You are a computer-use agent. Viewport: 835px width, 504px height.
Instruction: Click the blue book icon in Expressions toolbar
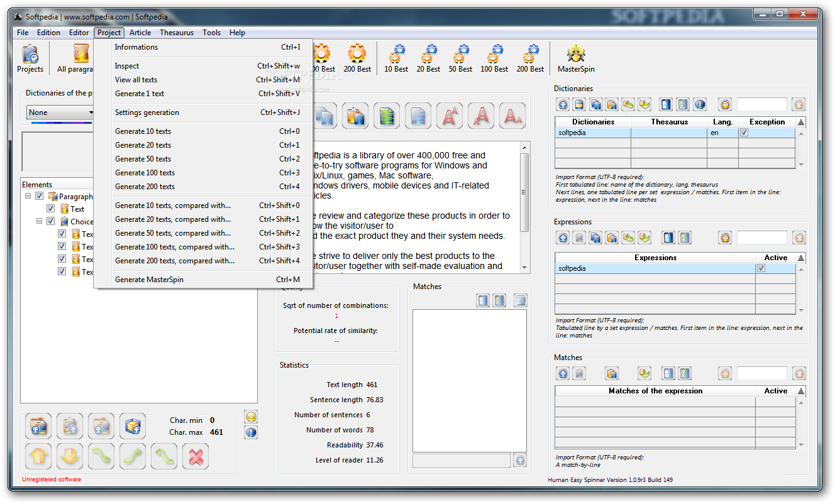[x=668, y=238]
